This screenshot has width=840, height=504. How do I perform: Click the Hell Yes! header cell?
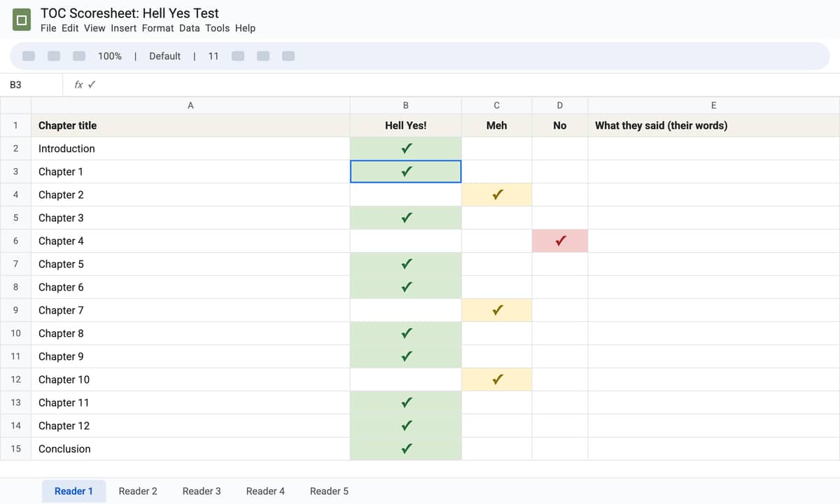[406, 125]
